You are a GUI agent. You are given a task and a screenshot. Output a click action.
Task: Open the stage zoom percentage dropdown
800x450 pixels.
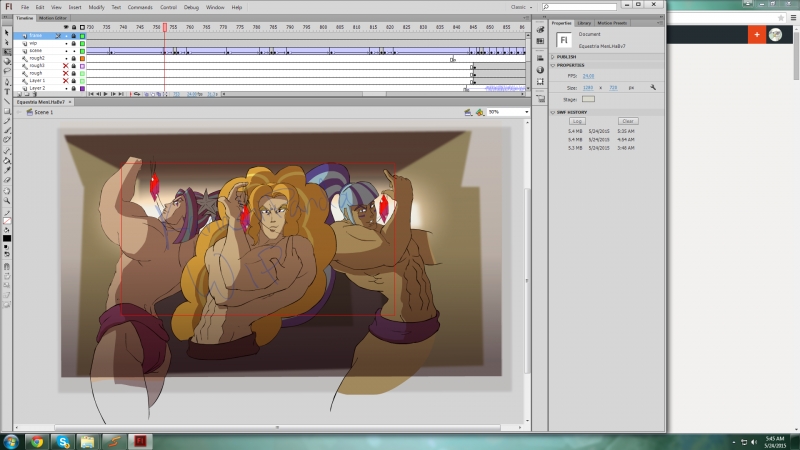click(525, 112)
